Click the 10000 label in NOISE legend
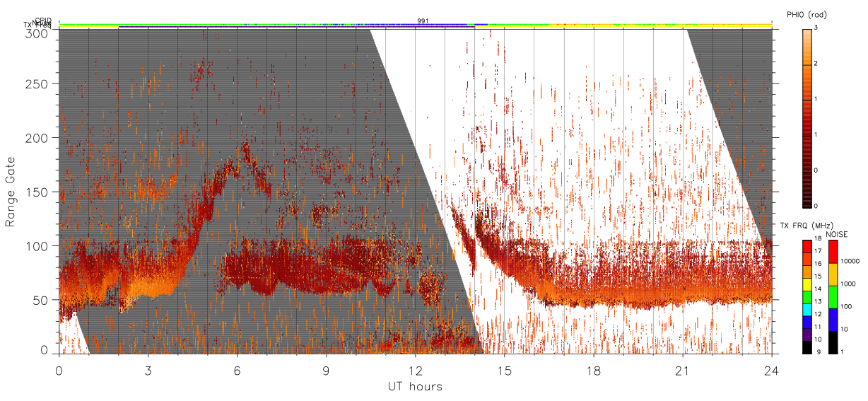The height and width of the screenshot is (401, 868). [850, 262]
